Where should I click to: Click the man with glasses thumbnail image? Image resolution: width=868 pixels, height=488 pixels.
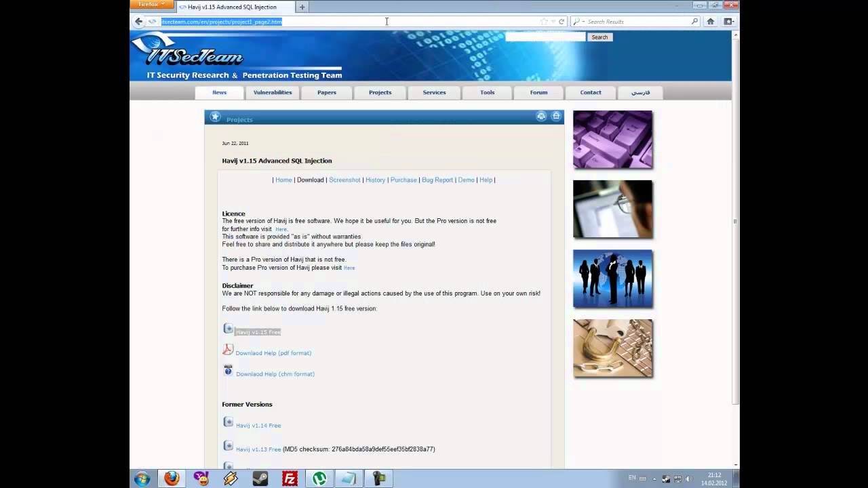pyautogui.click(x=612, y=209)
